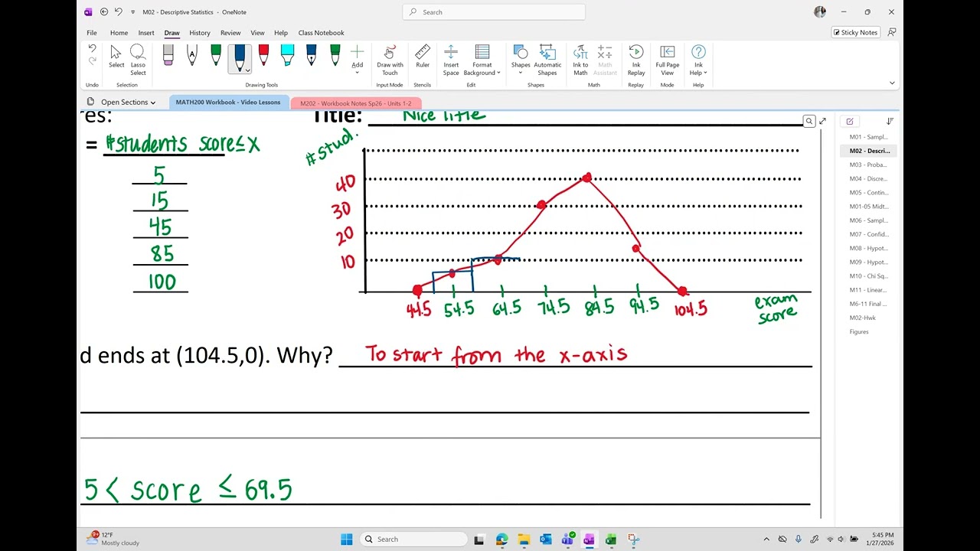Open the M05 - Contin... page
The height and width of the screenshot is (551, 980).
[868, 193]
